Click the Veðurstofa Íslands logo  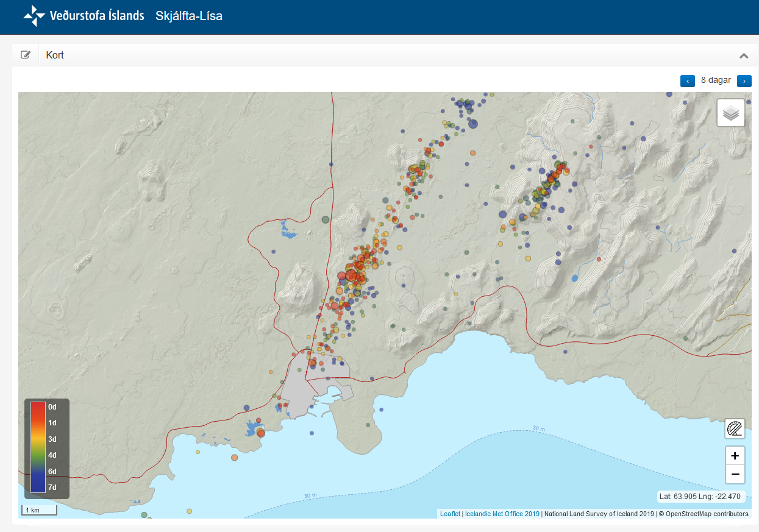click(x=84, y=16)
